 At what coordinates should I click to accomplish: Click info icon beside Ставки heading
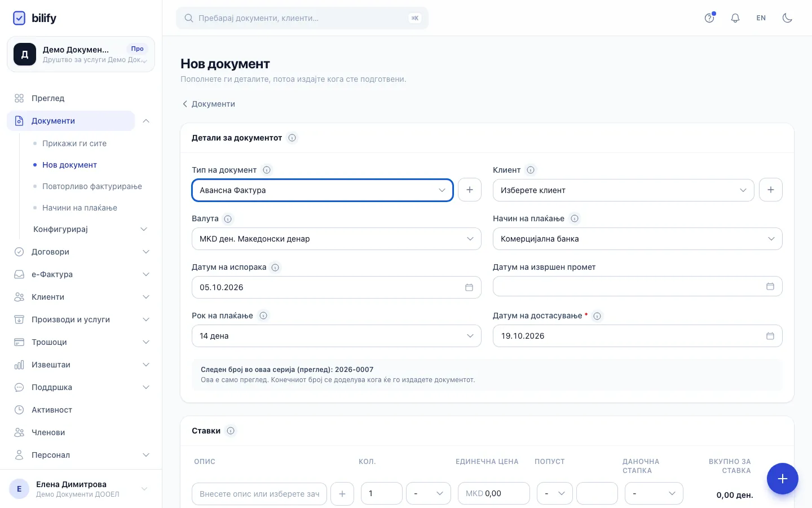pyautogui.click(x=231, y=431)
